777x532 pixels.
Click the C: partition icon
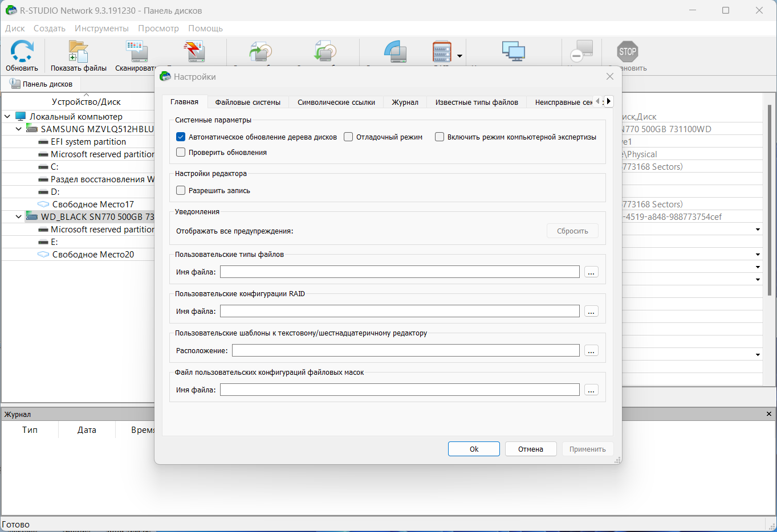coord(43,167)
